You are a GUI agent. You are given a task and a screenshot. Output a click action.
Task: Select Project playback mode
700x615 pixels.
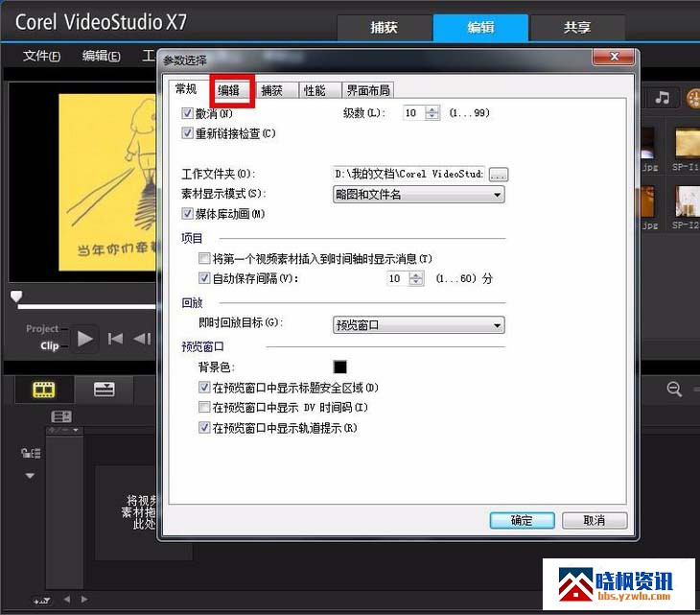click(x=42, y=329)
